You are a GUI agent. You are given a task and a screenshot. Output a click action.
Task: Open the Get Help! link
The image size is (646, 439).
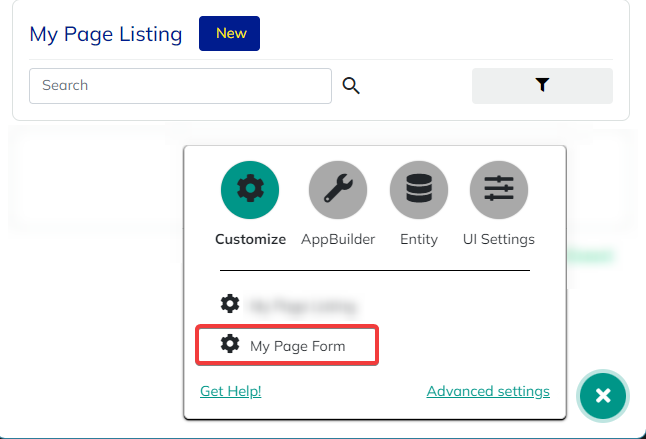point(231,391)
